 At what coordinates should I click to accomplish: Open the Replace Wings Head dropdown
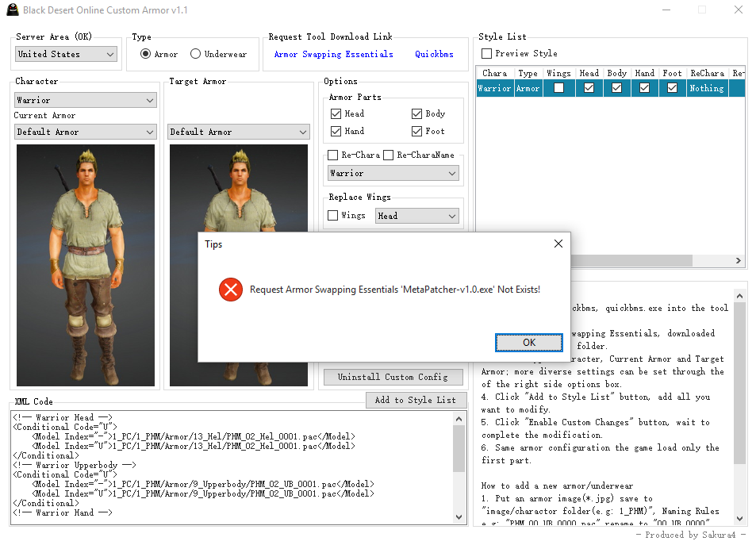(x=416, y=216)
